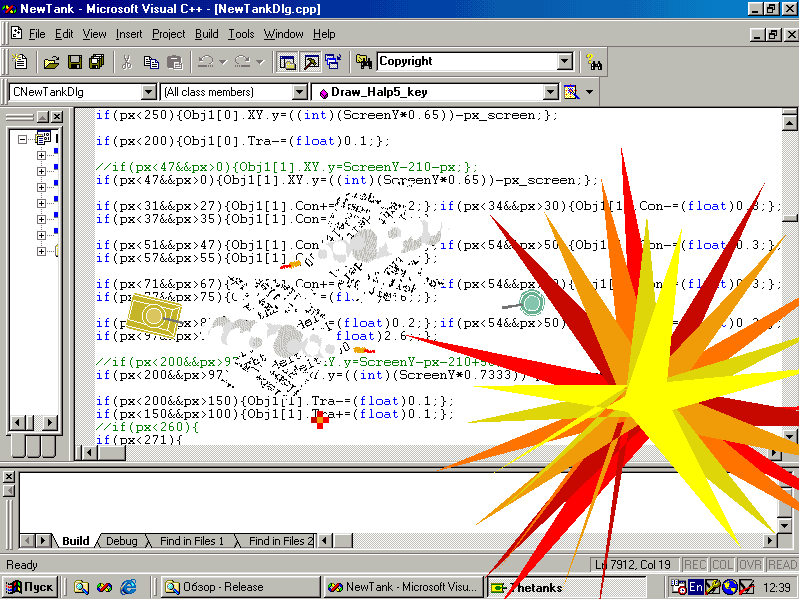Click the Save floppy disk icon
Viewport: 799px width, 599px height.
click(74, 62)
